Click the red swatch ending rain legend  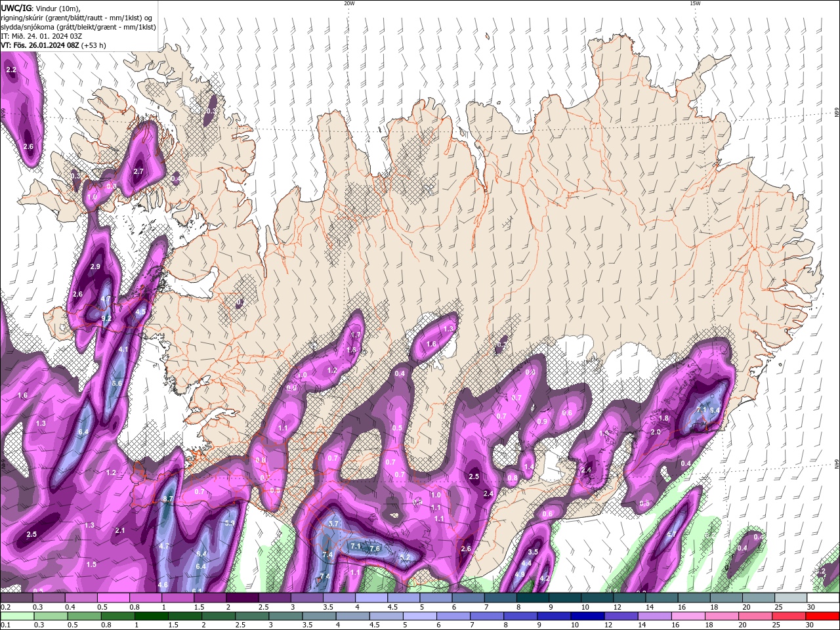pos(822,616)
